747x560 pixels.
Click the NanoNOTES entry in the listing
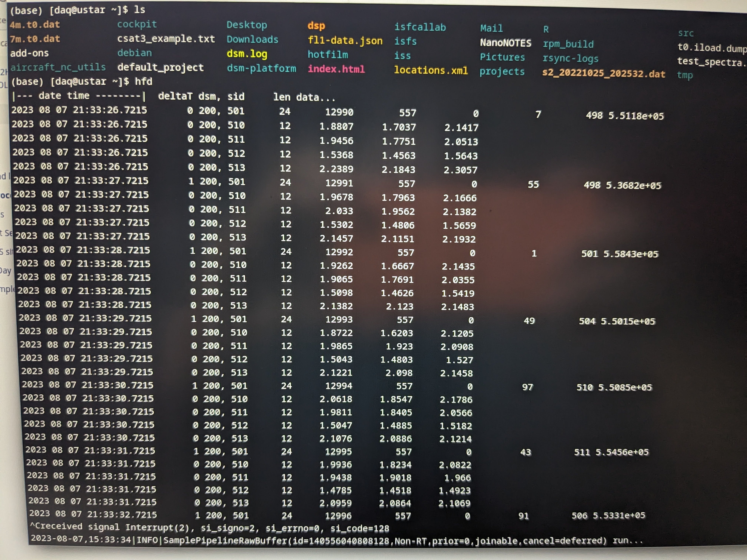pos(505,43)
